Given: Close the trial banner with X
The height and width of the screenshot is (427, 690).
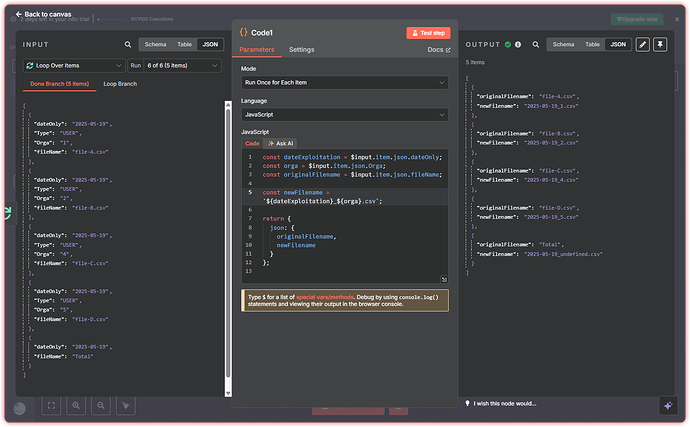Looking at the screenshot, I should tap(677, 19).
